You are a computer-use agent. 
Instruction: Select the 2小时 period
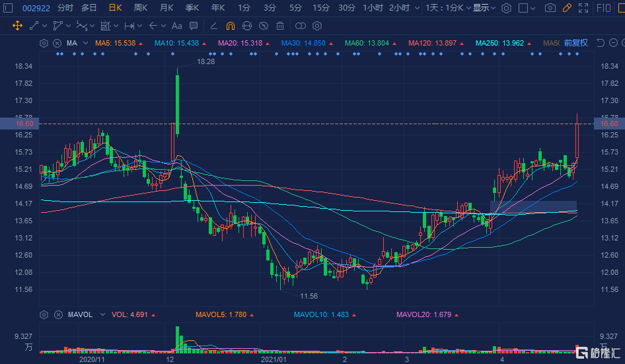pos(400,8)
